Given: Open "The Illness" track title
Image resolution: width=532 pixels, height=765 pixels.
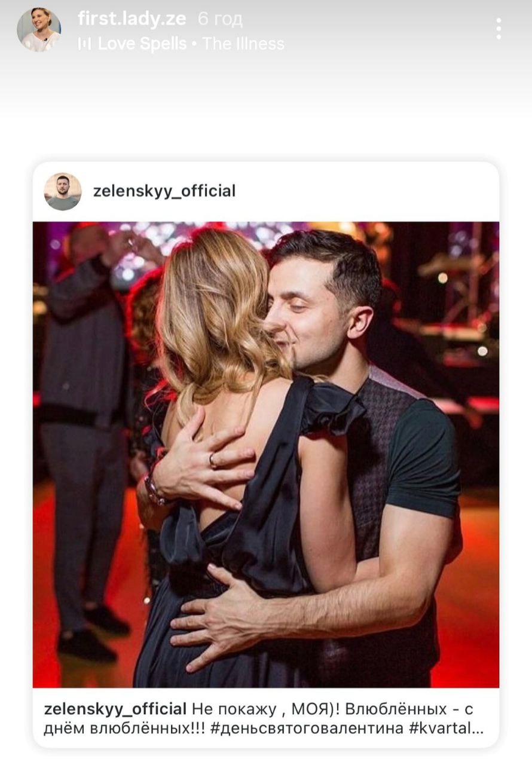Looking at the screenshot, I should point(243,44).
